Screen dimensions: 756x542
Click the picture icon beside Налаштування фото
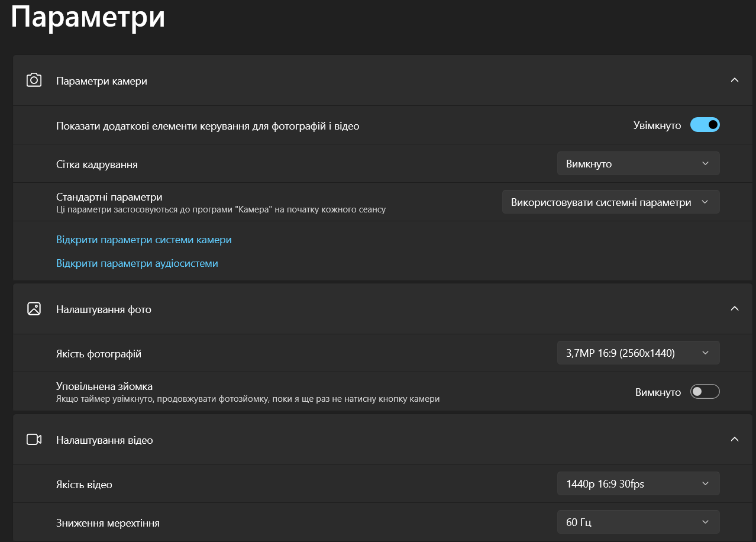click(x=34, y=309)
